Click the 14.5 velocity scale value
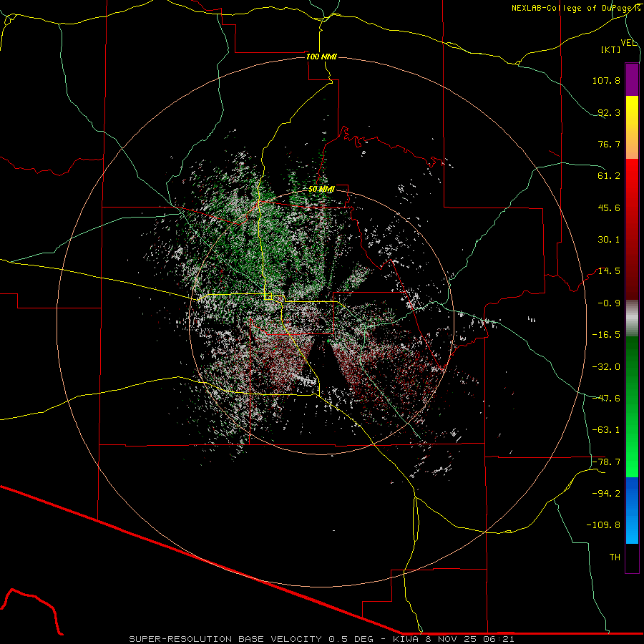Viewport: 644px width, 644px height. coord(609,271)
